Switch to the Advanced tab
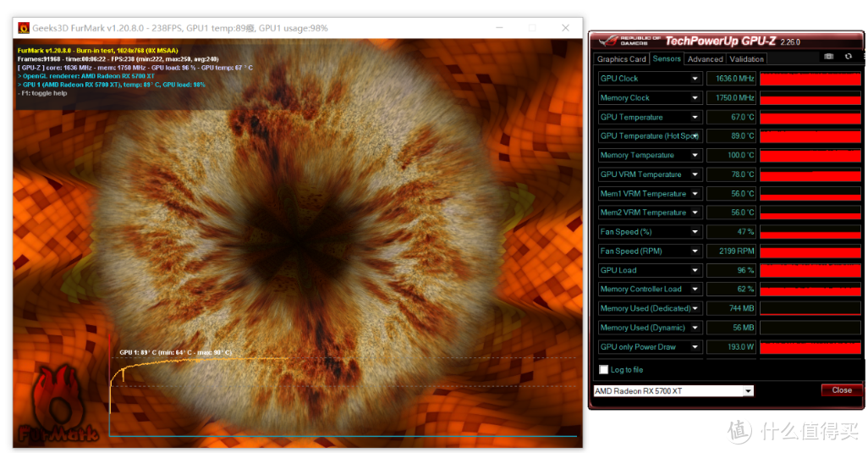Image resolution: width=868 pixels, height=453 pixels. point(706,58)
